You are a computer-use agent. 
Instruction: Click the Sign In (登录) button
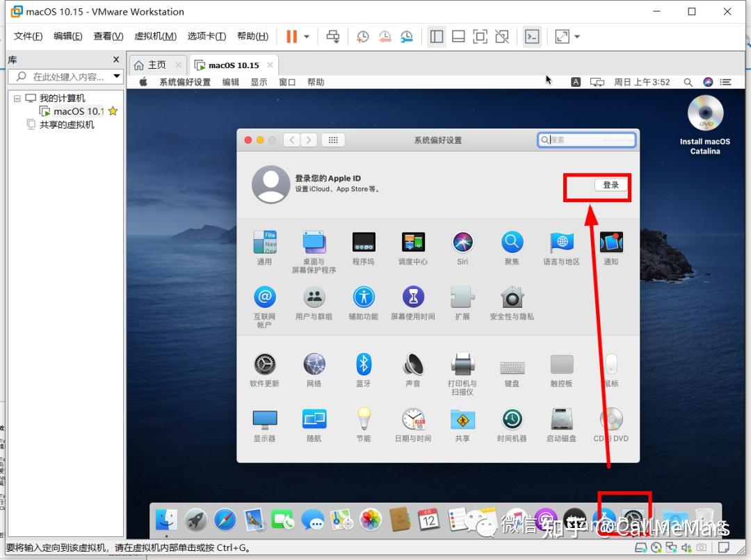pos(611,185)
